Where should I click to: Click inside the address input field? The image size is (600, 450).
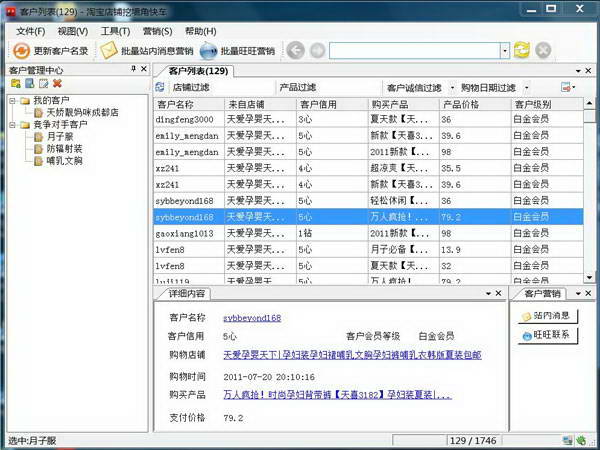point(414,50)
